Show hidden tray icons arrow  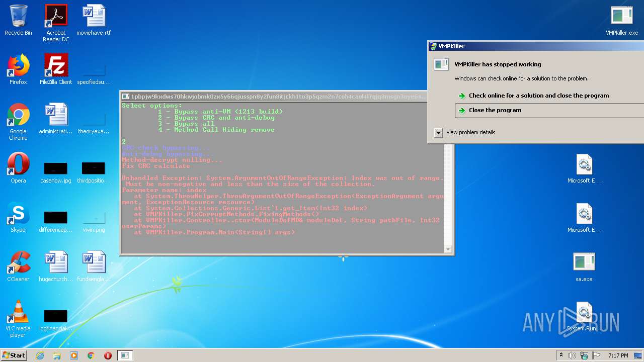click(561, 355)
